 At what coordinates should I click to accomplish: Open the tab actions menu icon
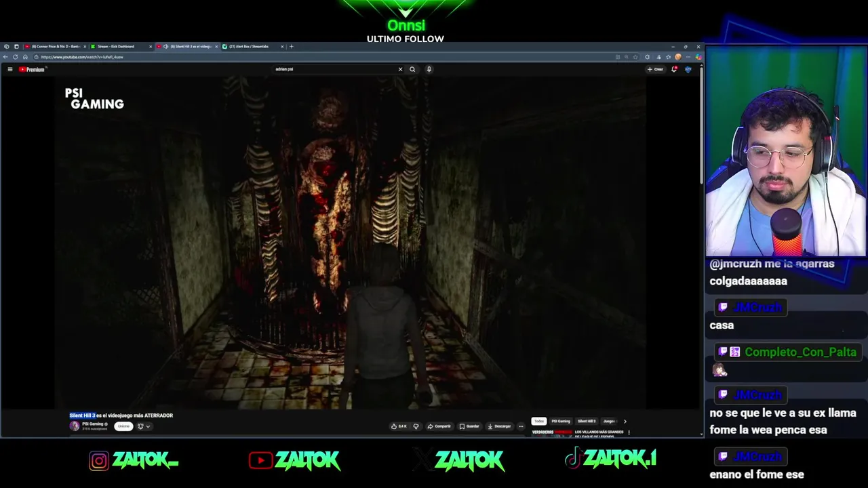click(x=16, y=46)
